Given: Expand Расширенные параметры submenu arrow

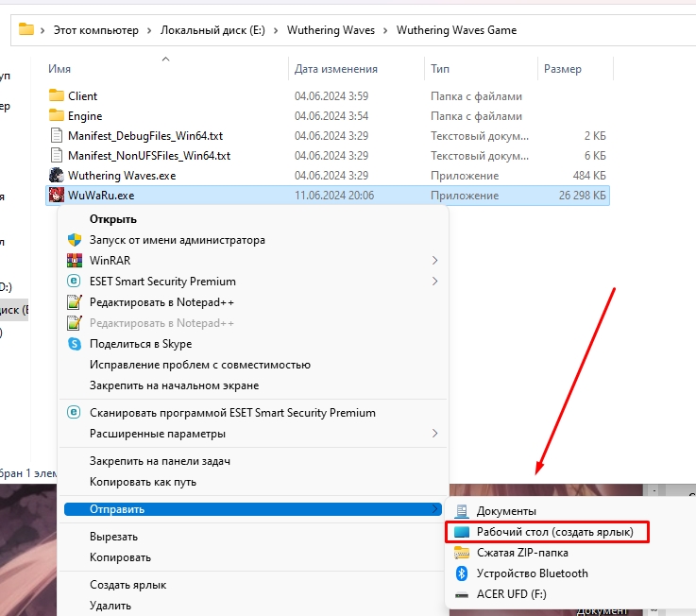Looking at the screenshot, I should [435, 434].
